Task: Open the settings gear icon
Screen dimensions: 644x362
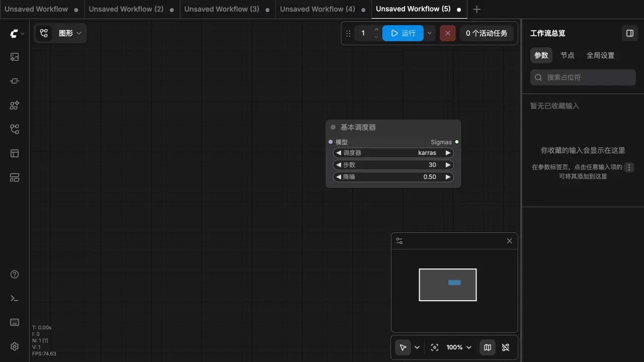Action: pos(15,346)
